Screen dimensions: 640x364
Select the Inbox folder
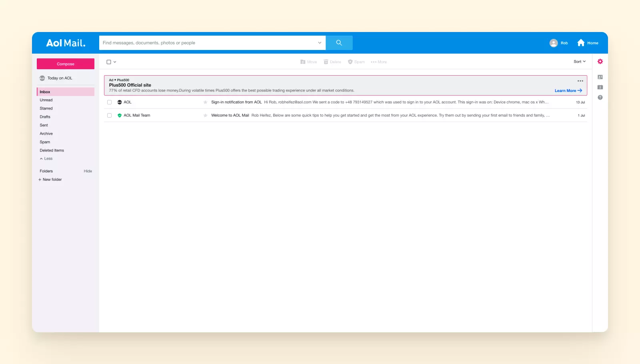tap(66, 92)
